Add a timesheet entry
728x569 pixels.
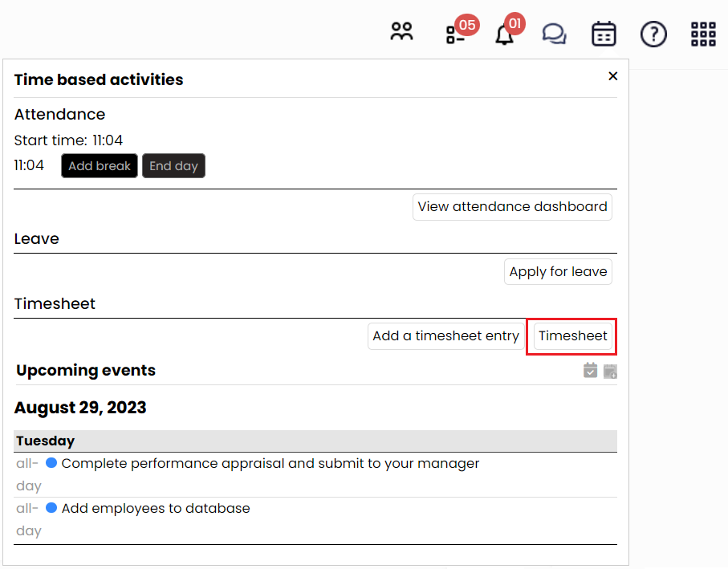click(446, 335)
